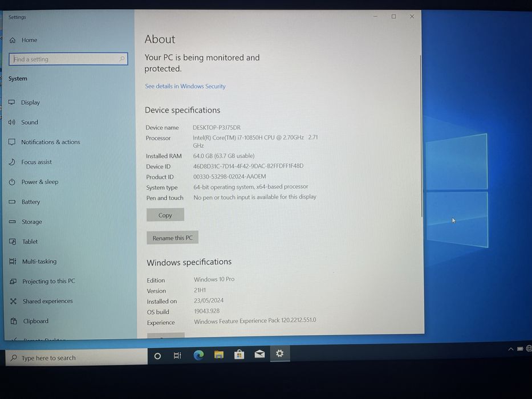Open Multi-tasking settings page

point(39,262)
